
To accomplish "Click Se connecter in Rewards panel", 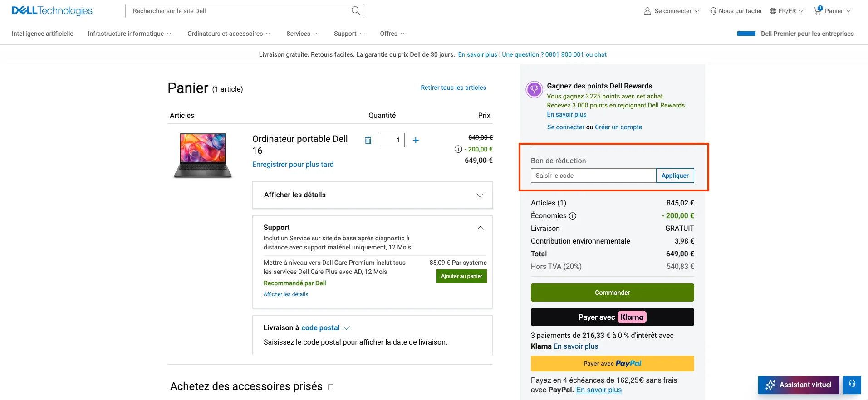I will (x=565, y=127).
